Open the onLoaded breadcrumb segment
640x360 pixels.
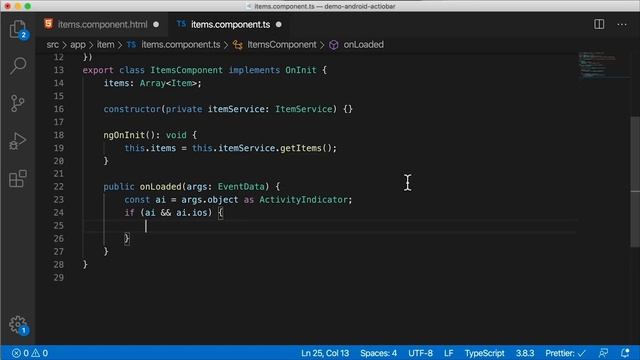363,44
